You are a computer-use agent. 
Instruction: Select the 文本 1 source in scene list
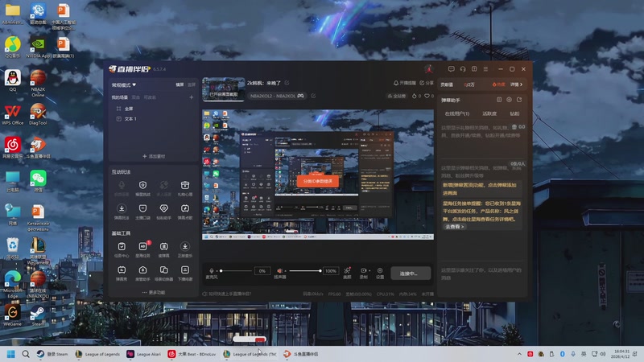130,119
